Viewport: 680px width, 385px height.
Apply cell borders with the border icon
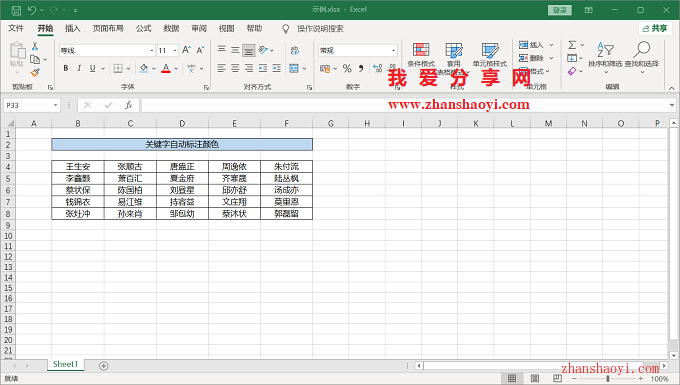pyautogui.click(x=118, y=68)
